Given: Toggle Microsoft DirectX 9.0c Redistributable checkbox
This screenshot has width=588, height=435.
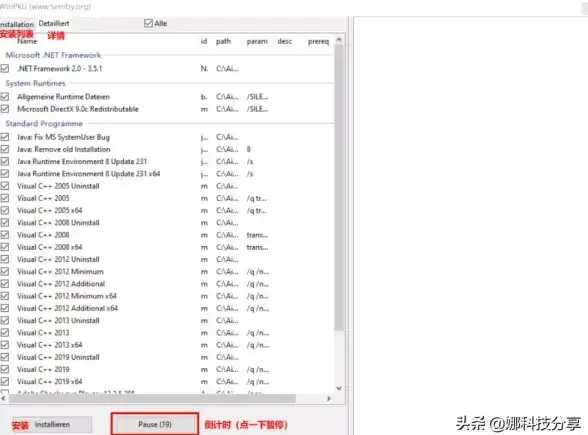Looking at the screenshot, I should coord(5,109).
